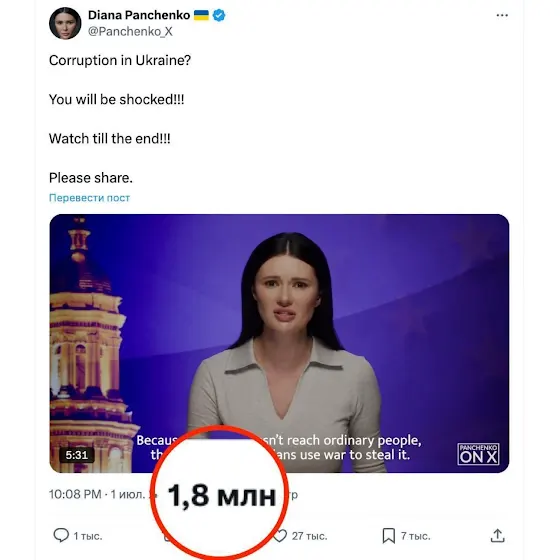This screenshot has height=560, width=560.
Task: Click the "1 июл." post date
Action: point(128,494)
